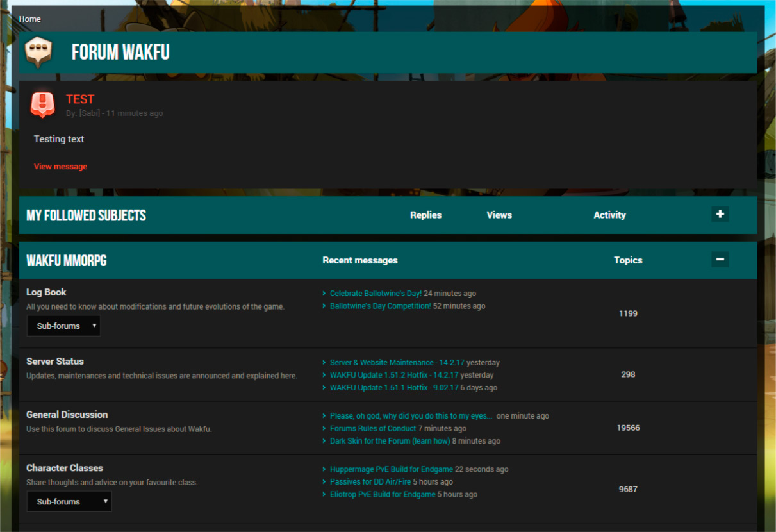Open the General Discussion forum

[67, 415]
